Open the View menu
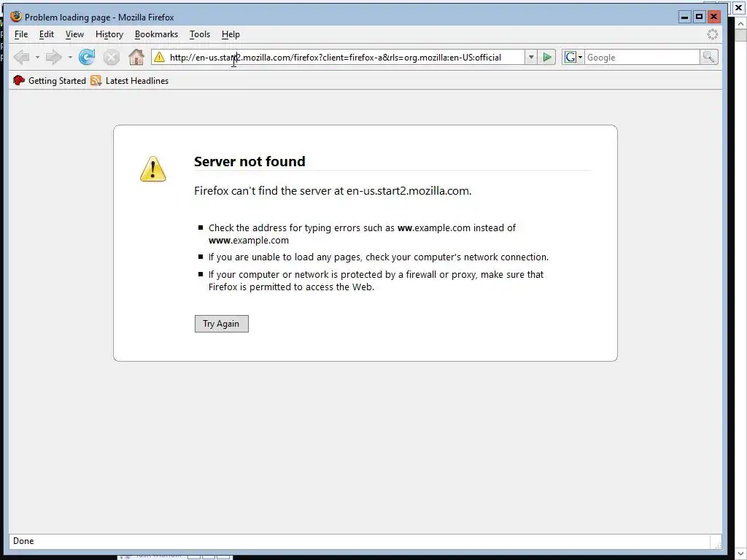The image size is (747, 560). pyautogui.click(x=74, y=34)
